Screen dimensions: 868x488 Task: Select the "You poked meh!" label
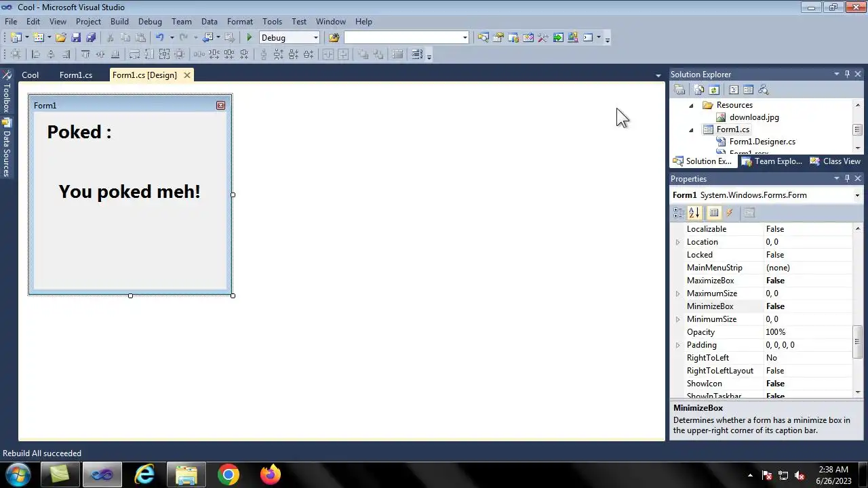(130, 192)
